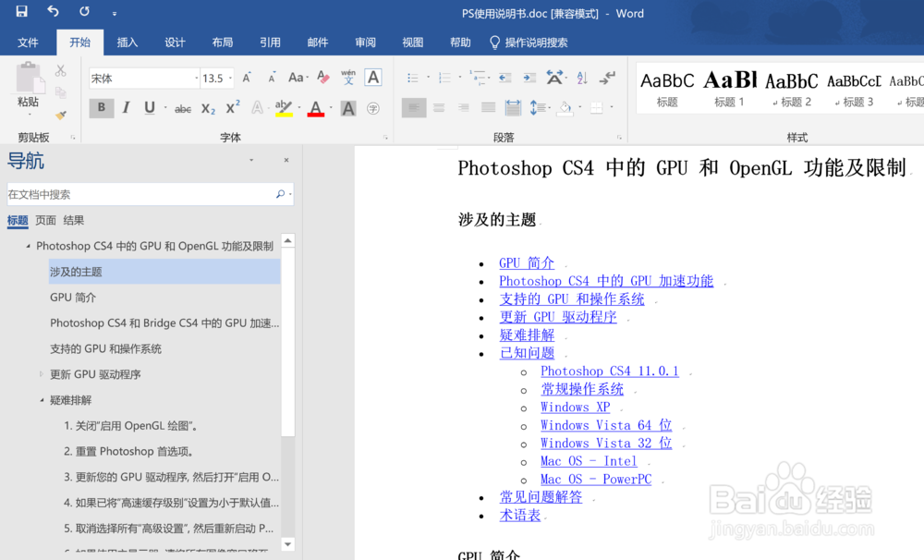Viewport: 924px width, 560px height.
Task: Open the phonetic guide (wén) tool
Action: pos(348,78)
